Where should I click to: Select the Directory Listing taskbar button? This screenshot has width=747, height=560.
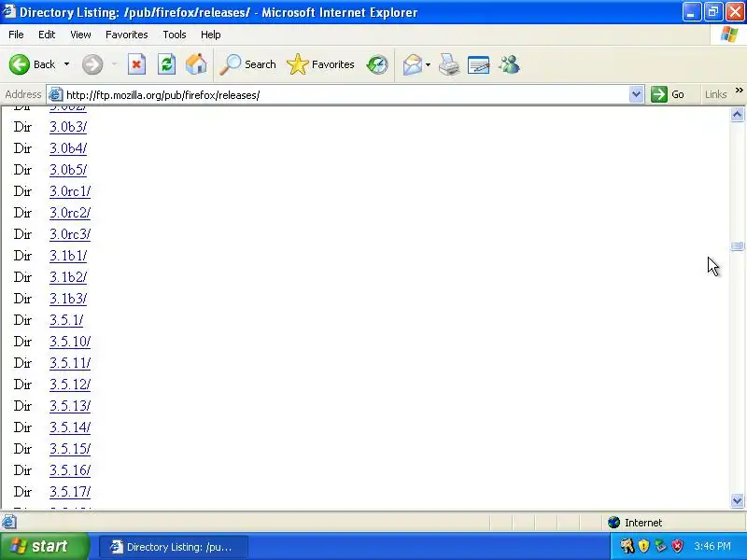[x=174, y=547]
